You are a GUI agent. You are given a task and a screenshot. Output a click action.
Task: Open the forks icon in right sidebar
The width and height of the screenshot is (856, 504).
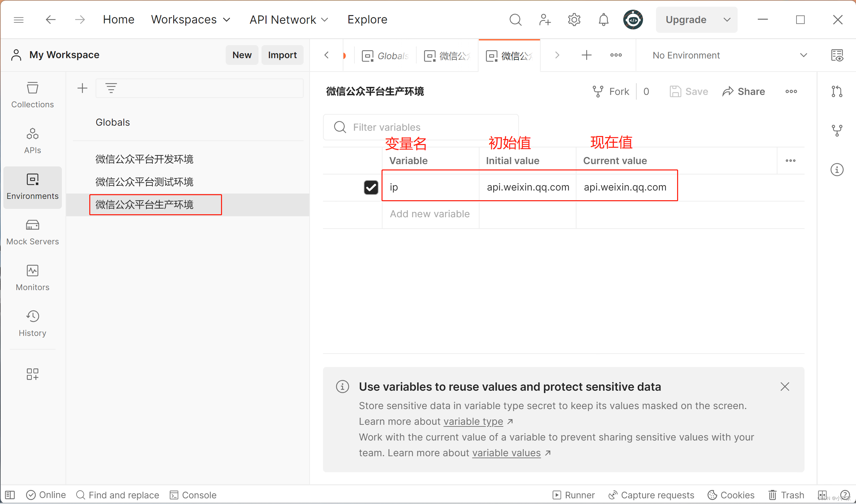837,130
